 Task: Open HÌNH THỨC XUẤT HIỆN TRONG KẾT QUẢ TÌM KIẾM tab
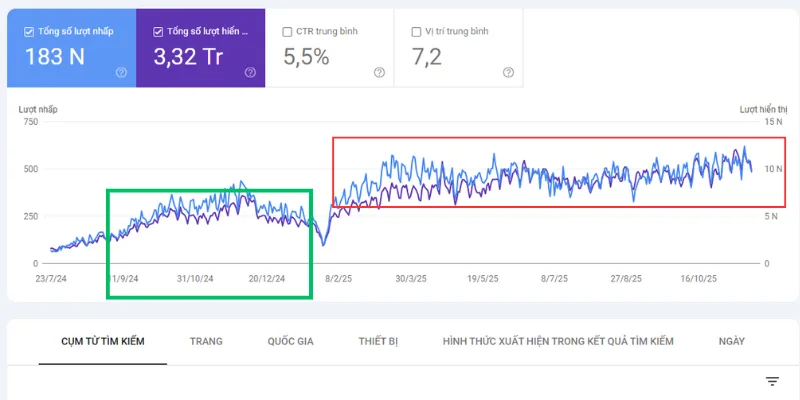click(x=558, y=341)
